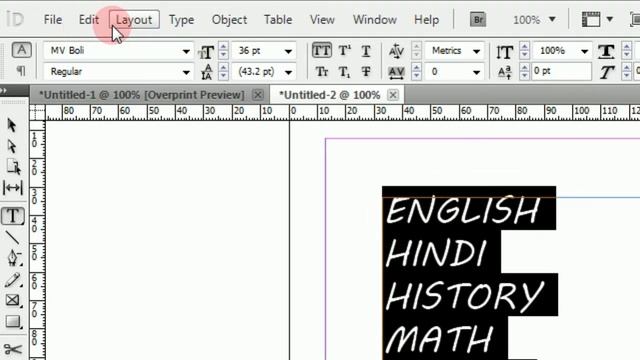The height and width of the screenshot is (360, 640).
Task: Open Adobe Bridge with Br icon
Action: (478, 19)
